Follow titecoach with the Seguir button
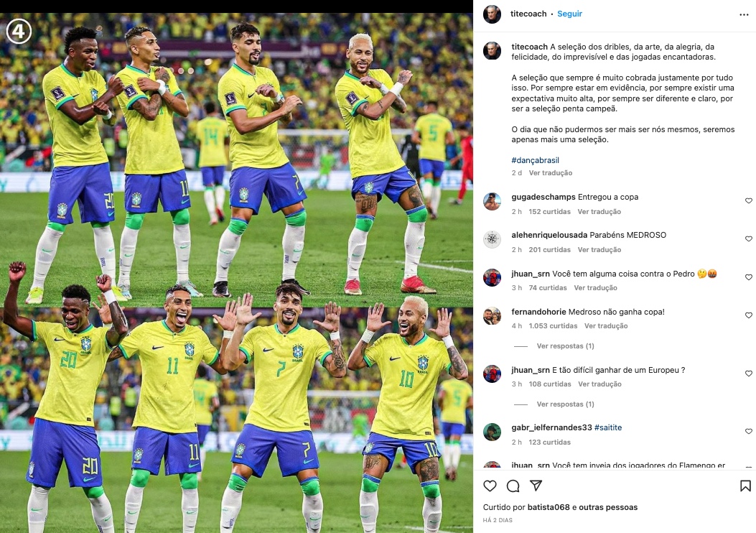 569,14
